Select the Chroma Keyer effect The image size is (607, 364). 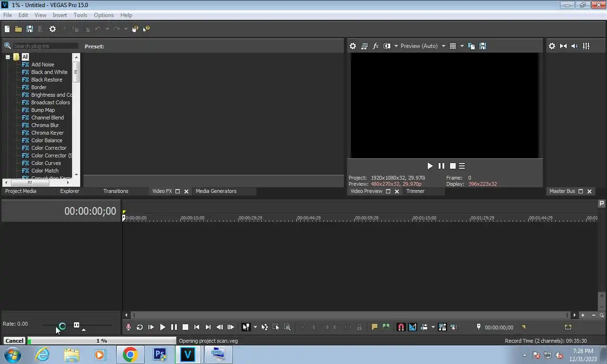click(47, 133)
